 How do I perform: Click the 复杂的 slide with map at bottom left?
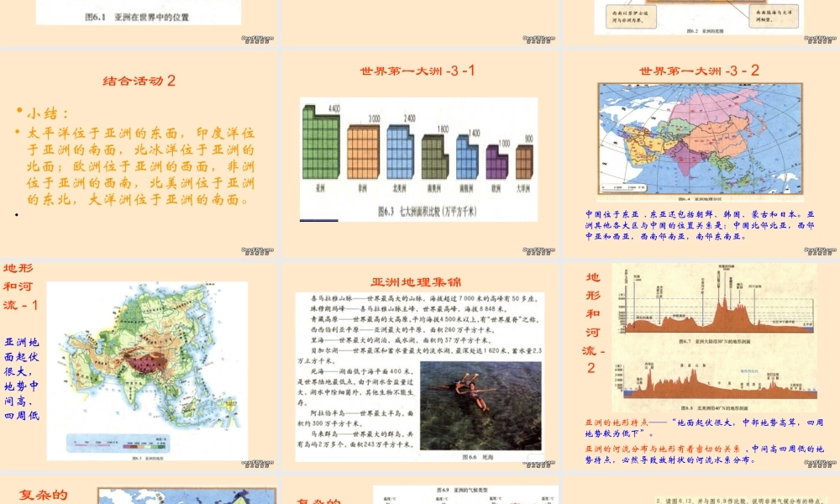click(x=139, y=490)
